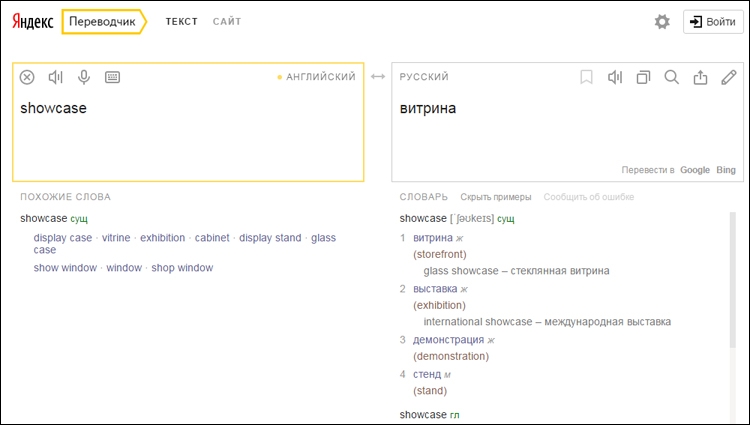Bookmark the translation витрина

pyautogui.click(x=586, y=77)
